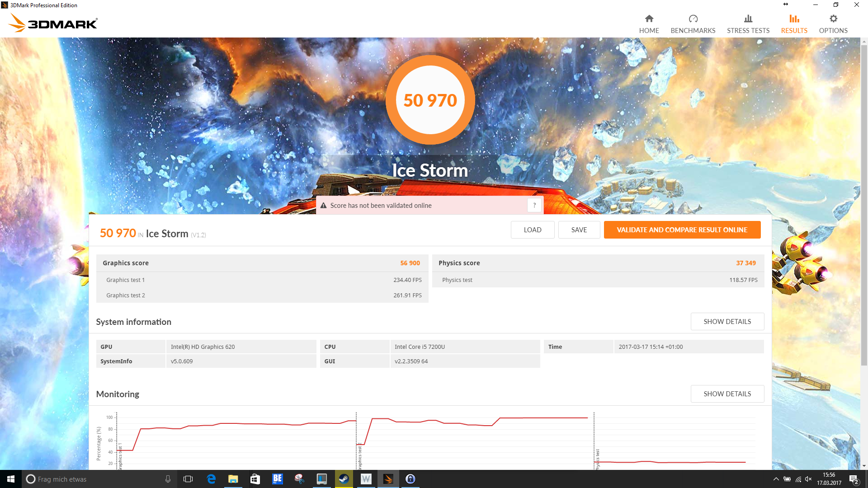Click the Cortana microphone icon
This screenshot has width=868, height=488.
pyautogui.click(x=168, y=479)
